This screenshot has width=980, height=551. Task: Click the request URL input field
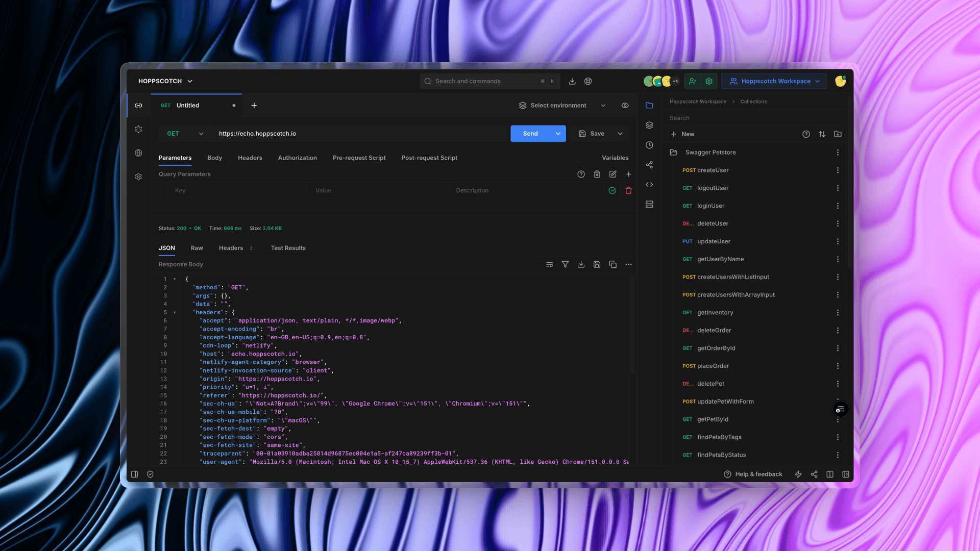(x=360, y=134)
